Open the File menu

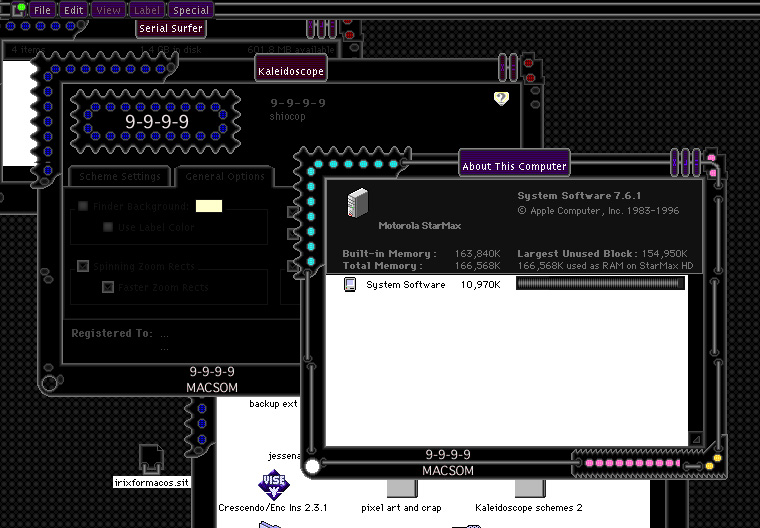pyautogui.click(x=42, y=10)
